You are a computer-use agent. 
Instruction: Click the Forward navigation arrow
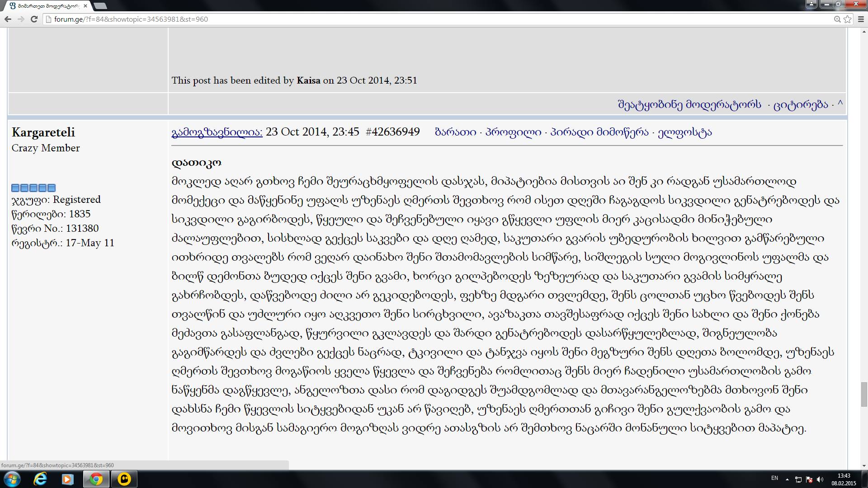[21, 19]
